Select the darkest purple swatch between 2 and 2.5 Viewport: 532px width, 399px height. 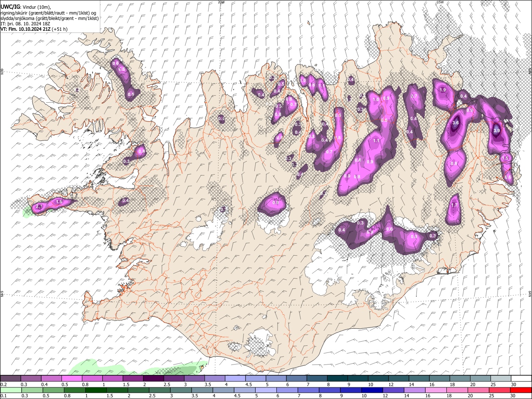pos(153,379)
